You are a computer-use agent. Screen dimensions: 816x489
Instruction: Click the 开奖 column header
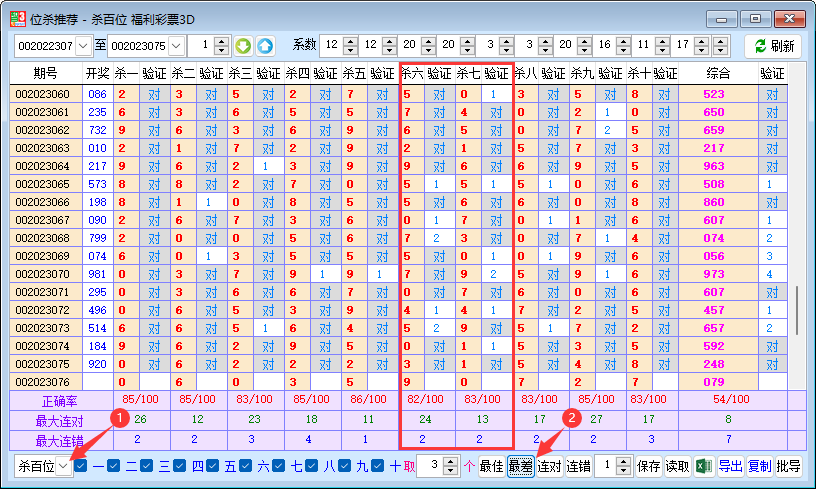point(97,73)
